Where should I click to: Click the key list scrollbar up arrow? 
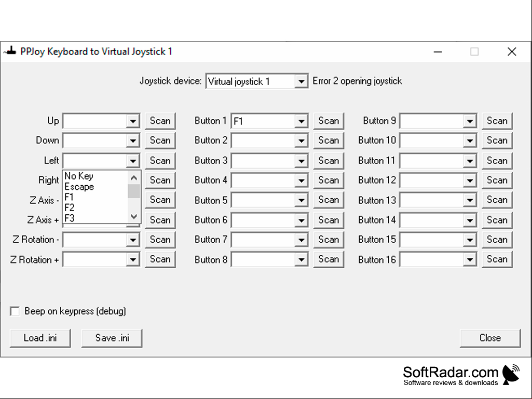(134, 177)
